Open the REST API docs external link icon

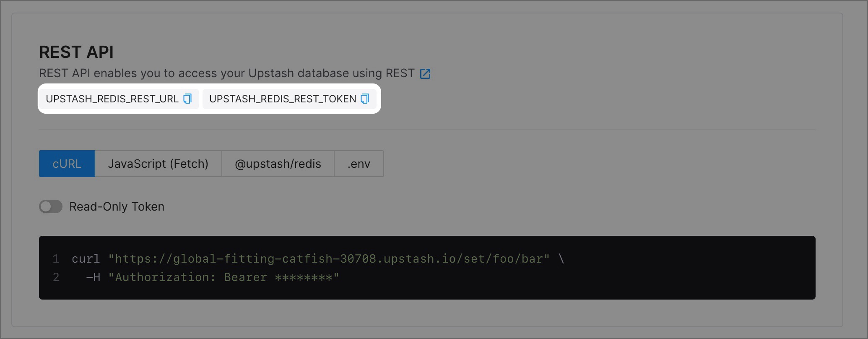[425, 73]
